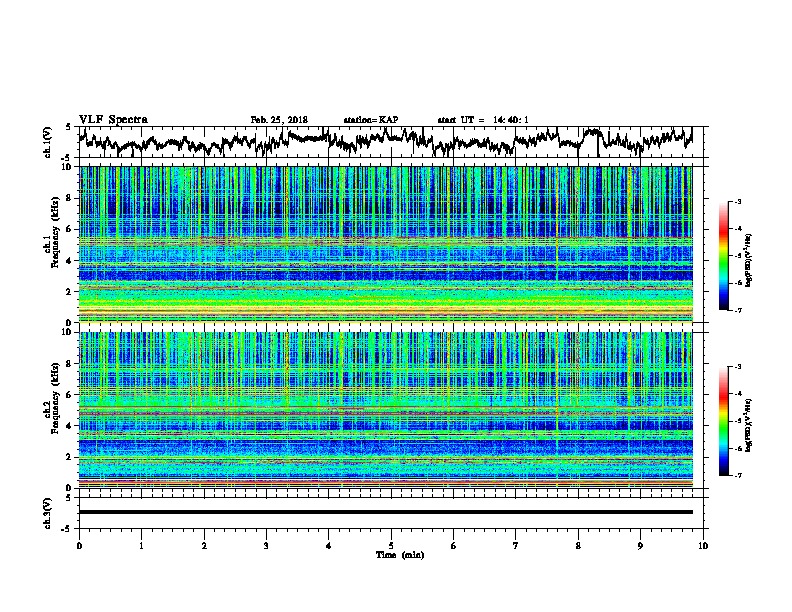The height and width of the screenshot is (612, 792).
Task: Click the "station=KAP" label
Action: (371, 120)
